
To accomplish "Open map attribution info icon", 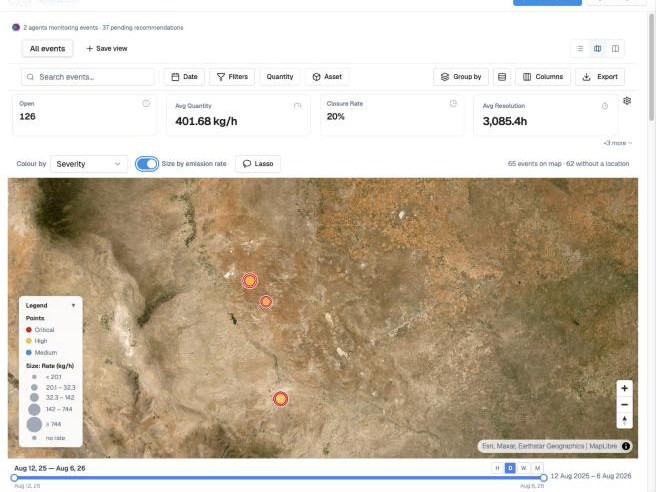I will (x=626, y=446).
